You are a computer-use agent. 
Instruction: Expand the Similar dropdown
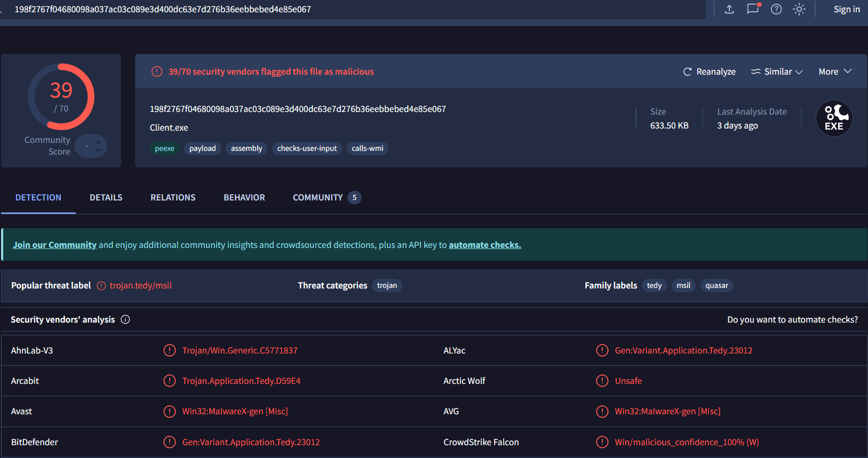pos(777,71)
